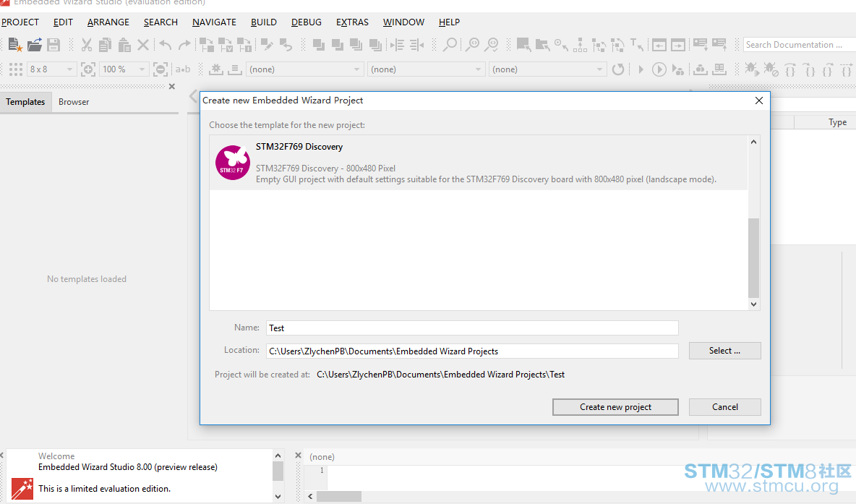
Task: Click the text T with arrow icon
Action: (x=636, y=45)
